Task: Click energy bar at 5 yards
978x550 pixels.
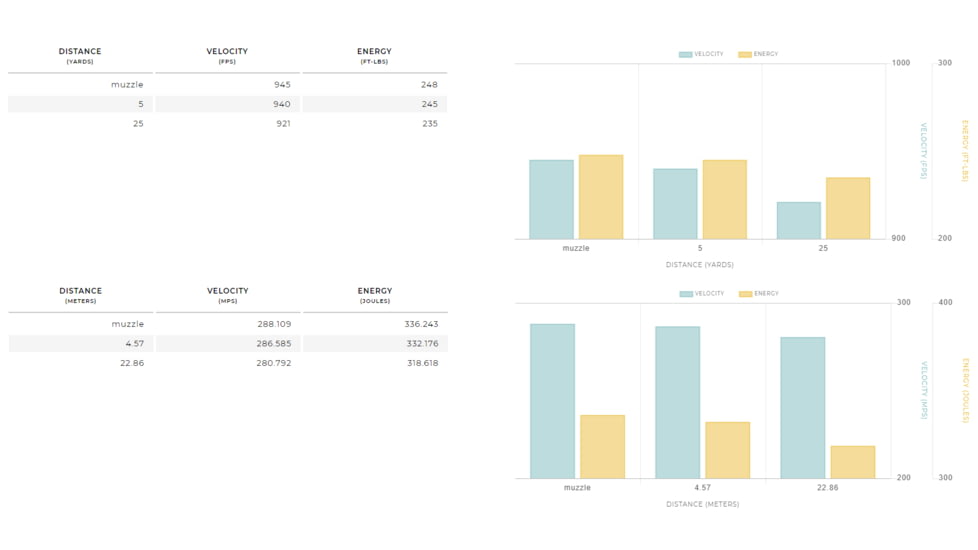Action: coord(724,199)
